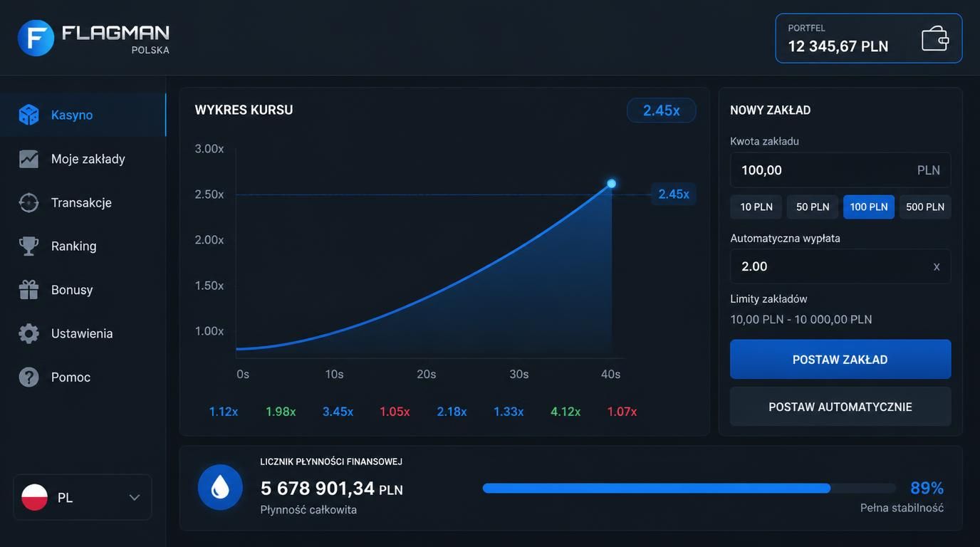
Task: Click the 2.18x history multiplier
Action: click(x=452, y=412)
